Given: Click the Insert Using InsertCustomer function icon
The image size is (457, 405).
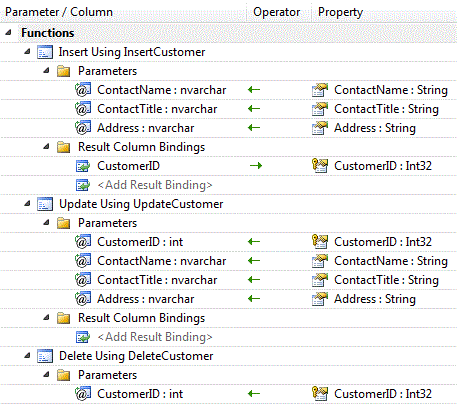Looking at the screenshot, I should coord(45,52).
